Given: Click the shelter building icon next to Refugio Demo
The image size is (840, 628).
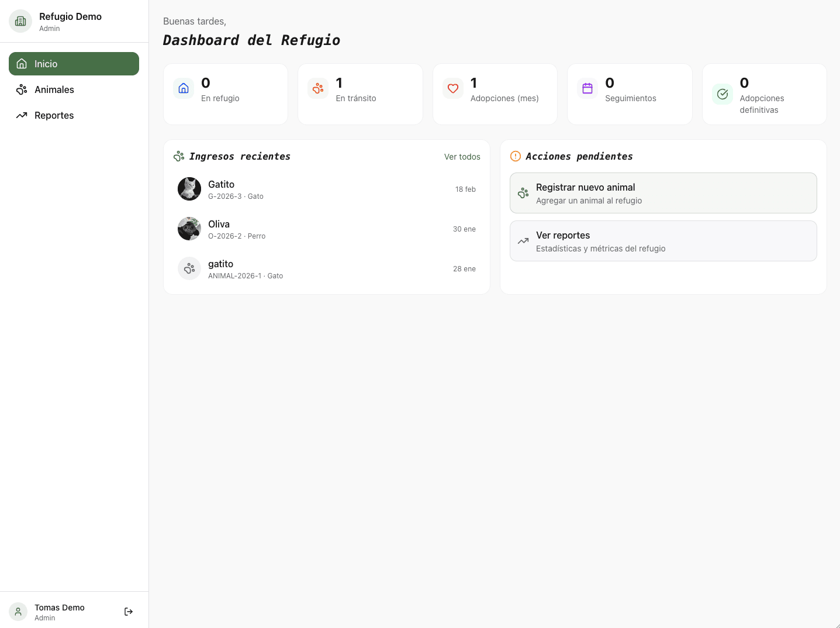Looking at the screenshot, I should 20,21.
